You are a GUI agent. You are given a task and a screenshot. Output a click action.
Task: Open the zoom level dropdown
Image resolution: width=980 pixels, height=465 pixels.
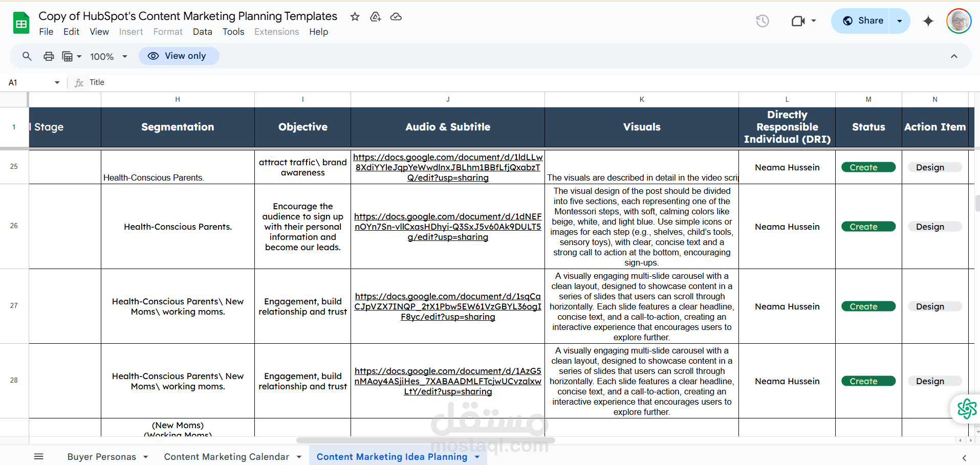108,56
